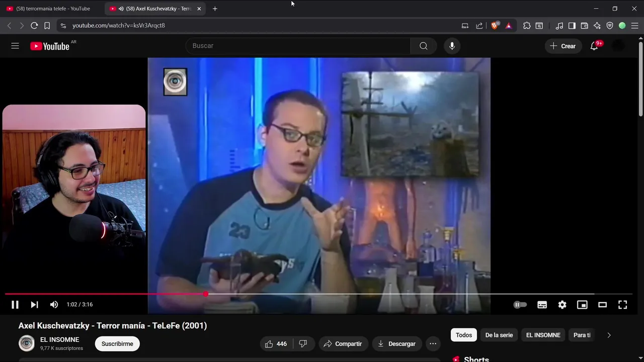Click the red playhead scrubber dot

coord(206,294)
